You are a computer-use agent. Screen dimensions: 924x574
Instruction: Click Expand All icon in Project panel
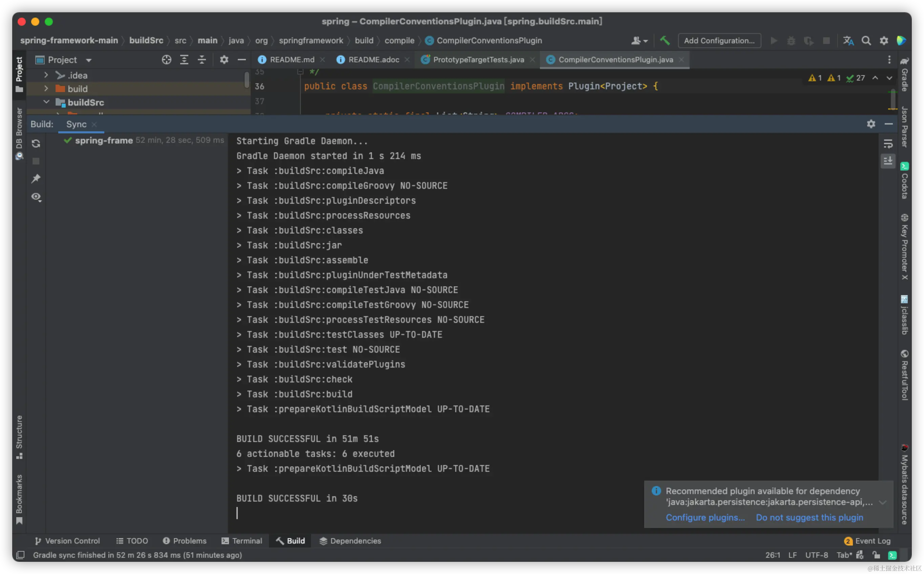click(x=184, y=60)
